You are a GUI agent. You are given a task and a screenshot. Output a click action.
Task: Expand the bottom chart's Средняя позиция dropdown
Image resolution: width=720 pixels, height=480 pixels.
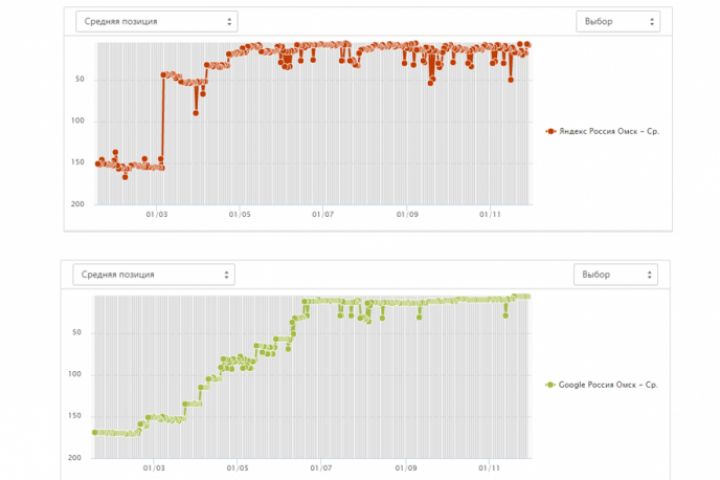click(x=153, y=274)
